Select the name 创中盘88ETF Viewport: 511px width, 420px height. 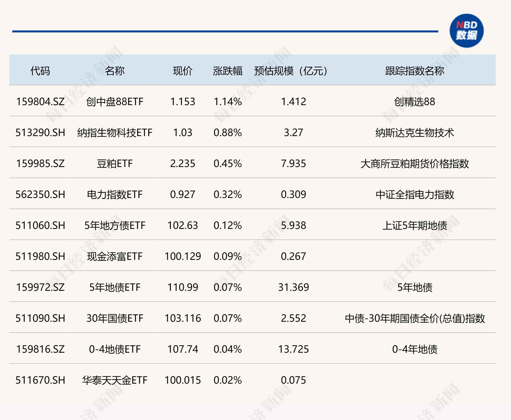(115, 102)
